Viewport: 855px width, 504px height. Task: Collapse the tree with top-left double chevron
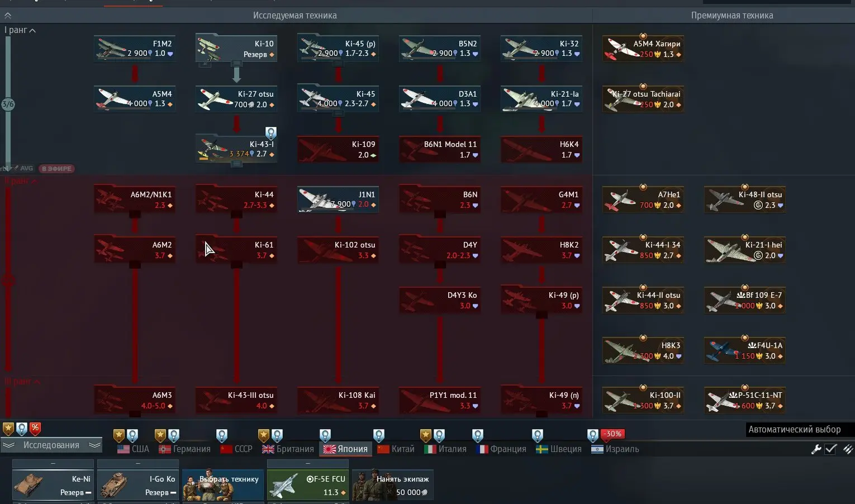click(x=8, y=16)
